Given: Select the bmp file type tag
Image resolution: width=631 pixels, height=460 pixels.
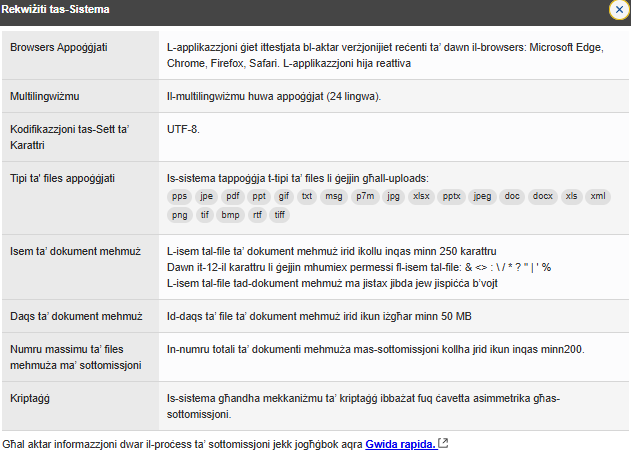Looking at the screenshot, I should [230, 215].
